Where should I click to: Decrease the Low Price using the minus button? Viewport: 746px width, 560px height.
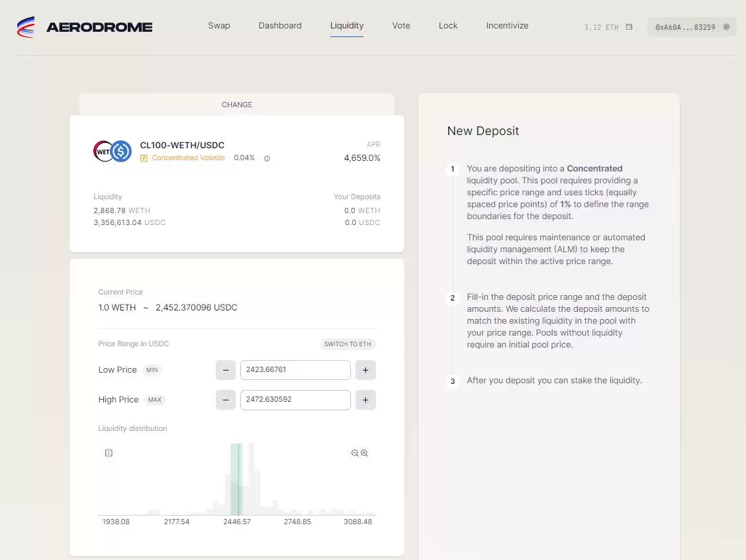(x=226, y=369)
